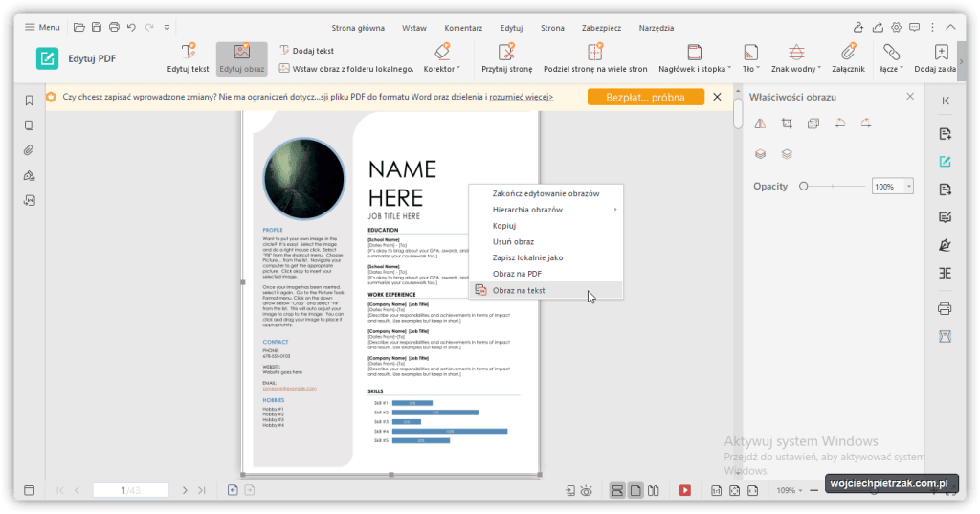Collapse the right sidebar with arrow icon
The width and height of the screenshot is (980, 514).
(946, 101)
